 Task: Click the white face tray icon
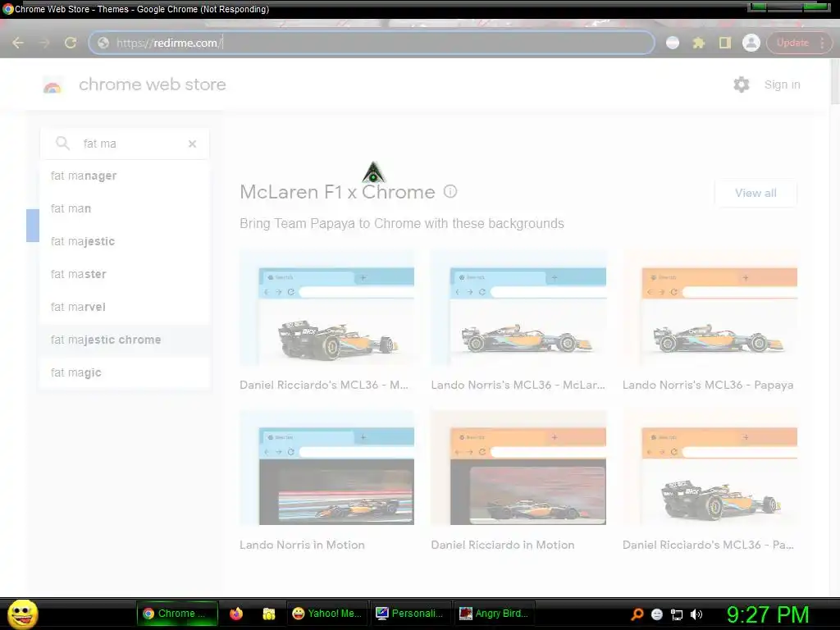[x=657, y=614]
